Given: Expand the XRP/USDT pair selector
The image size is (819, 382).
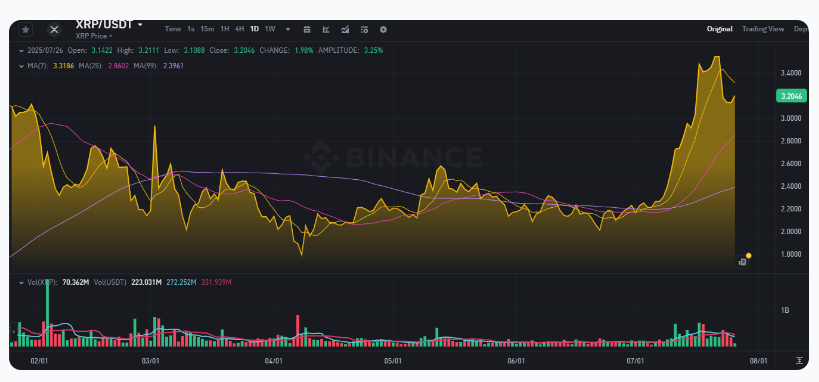Looking at the screenshot, I should [x=140, y=24].
